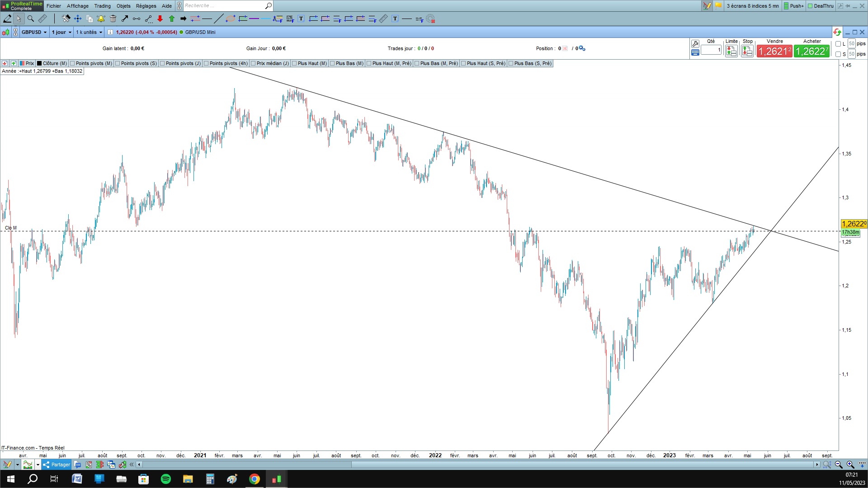The height and width of the screenshot is (488, 868).
Task: Select the ellipse drawing tool
Action: [x=231, y=19]
